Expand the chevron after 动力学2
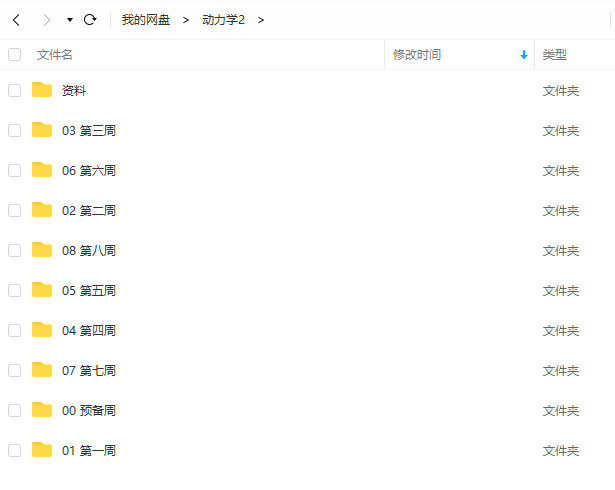The height and width of the screenshot is (490, 615). pyautogui.click(x=261, y=20)
